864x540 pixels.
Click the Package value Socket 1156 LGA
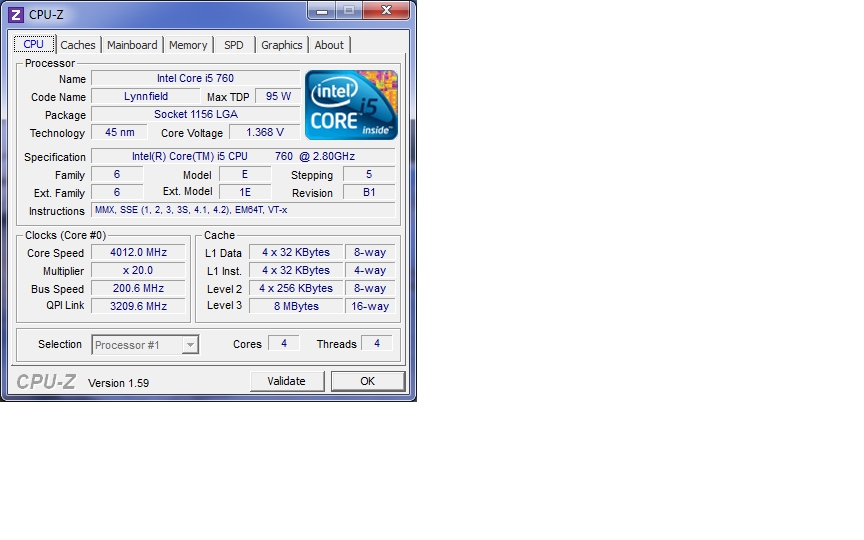click(196, 114)
